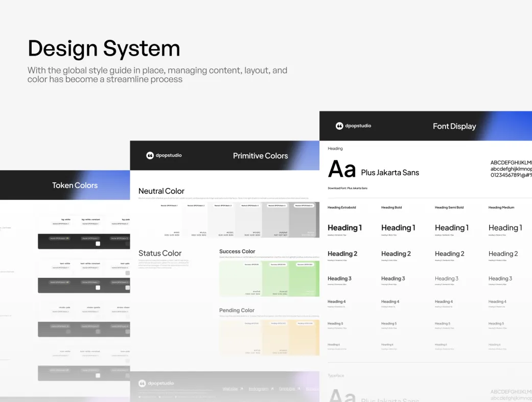Open the Dribbble link in the footer
532x402 pixels.
[x=290, y=389]
